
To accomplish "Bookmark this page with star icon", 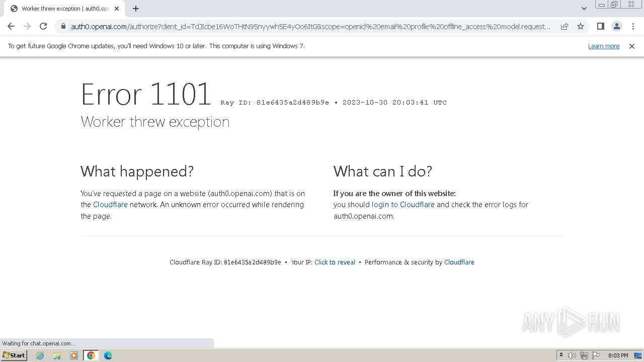I will coord(581,26).
